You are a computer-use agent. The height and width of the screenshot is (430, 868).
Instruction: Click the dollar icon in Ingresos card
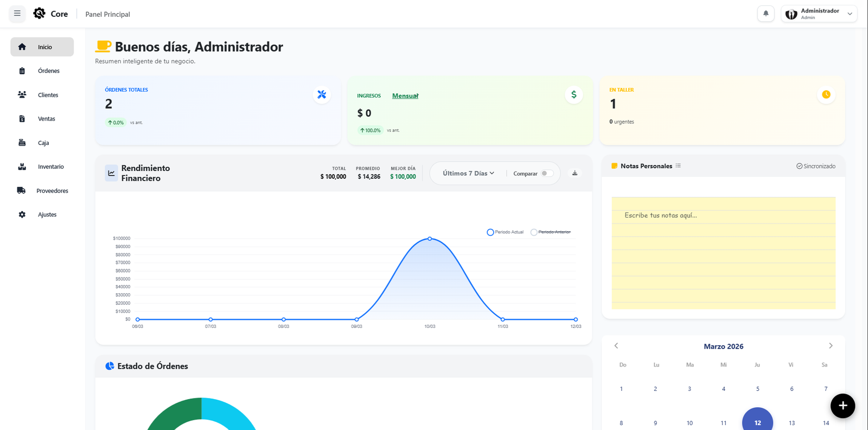pyautogui.click(x=574, y=94)
